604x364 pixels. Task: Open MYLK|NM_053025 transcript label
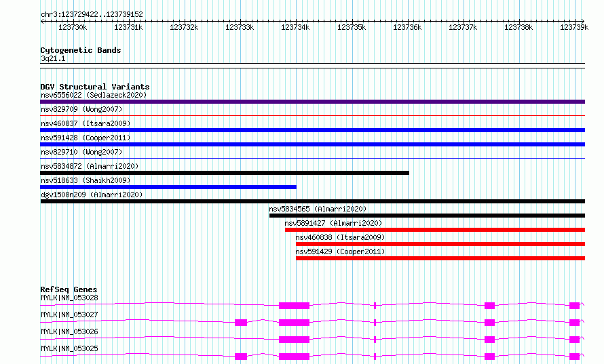point(69,348)
